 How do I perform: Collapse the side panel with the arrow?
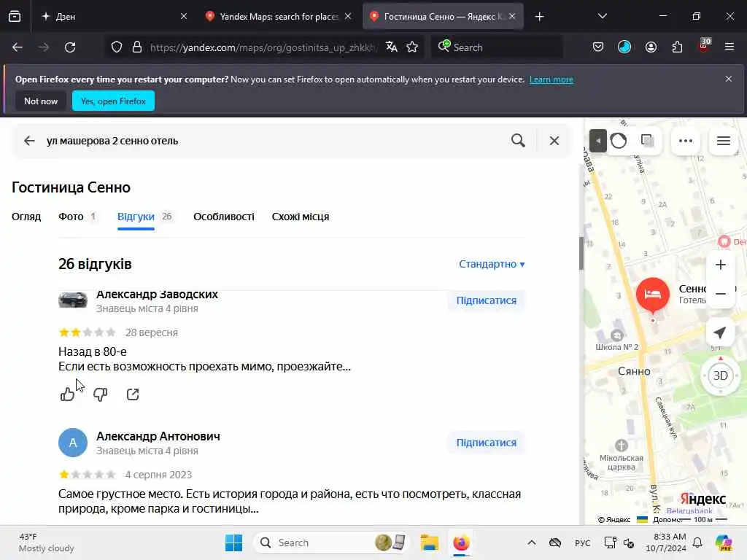[x=597, y=141]
